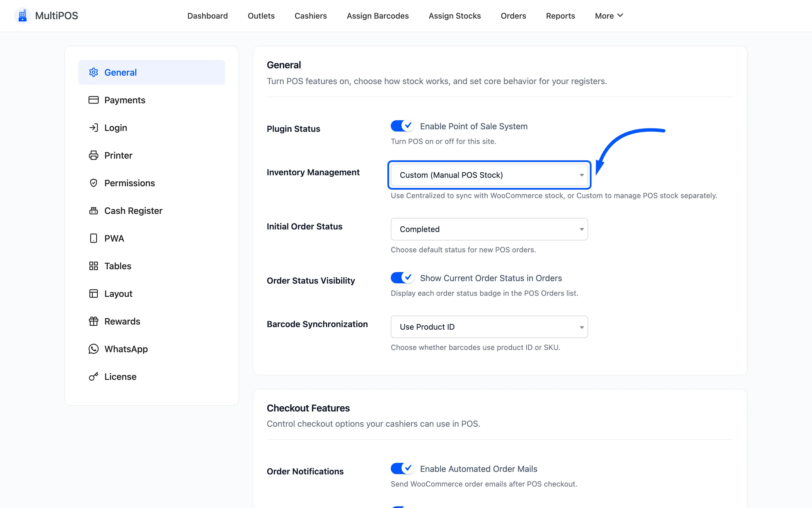Open Assign Stocks page
The height and width of the screenshot is (508, 812).
pos(455,16)
